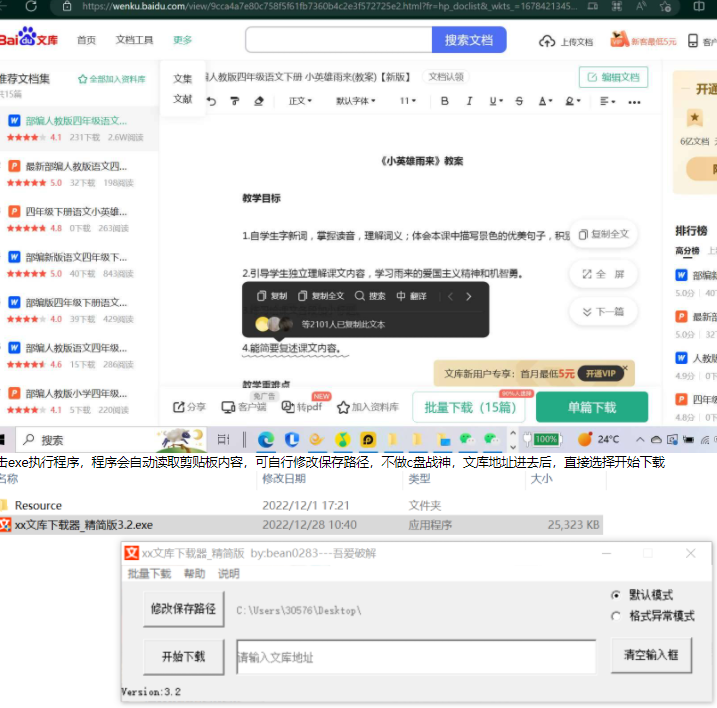Click search in the dark selection popup
717x708 pixels.
point(370,296)
